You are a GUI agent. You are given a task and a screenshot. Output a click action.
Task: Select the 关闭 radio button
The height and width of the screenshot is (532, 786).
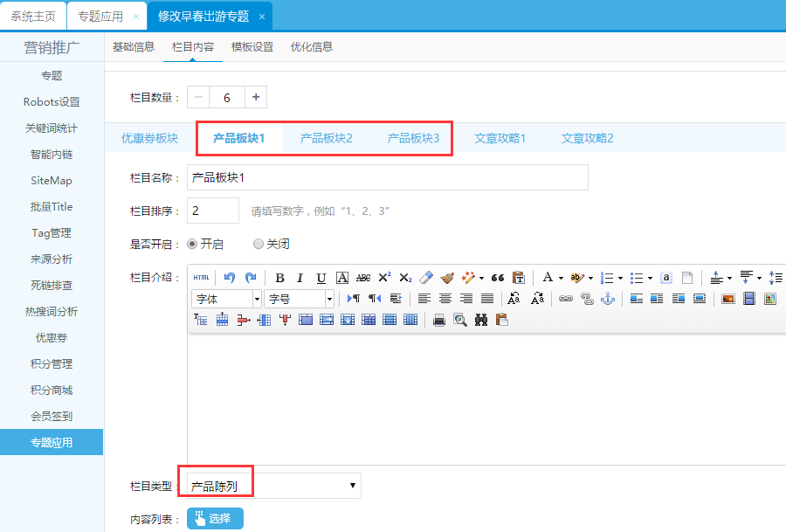[x=258, y=245]
